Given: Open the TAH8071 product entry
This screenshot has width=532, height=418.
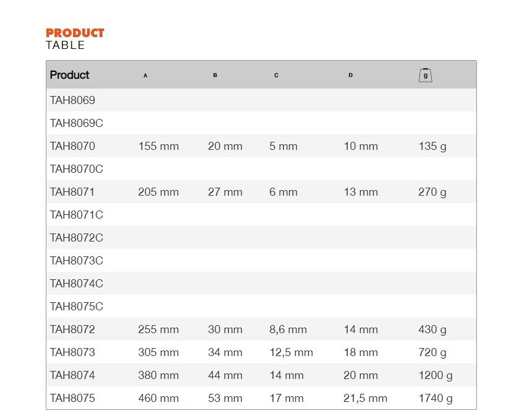Looking at the screenshot, I should 261,192.
